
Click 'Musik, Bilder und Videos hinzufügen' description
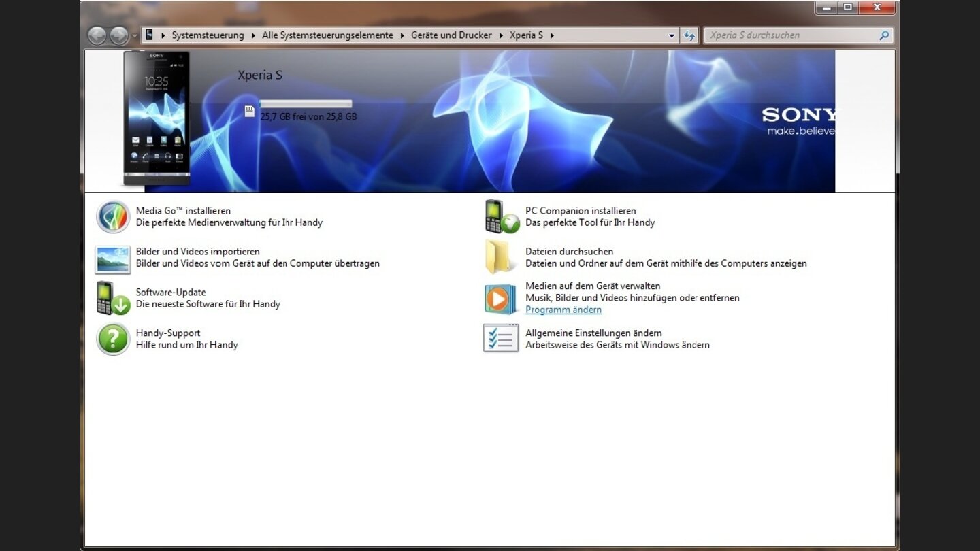point(632,298)
